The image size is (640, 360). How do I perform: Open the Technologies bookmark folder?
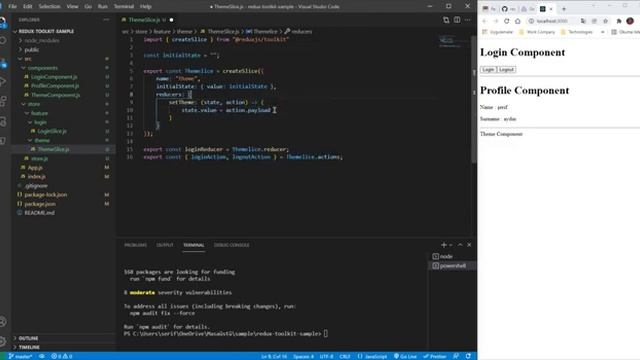[x=577, y=32]
